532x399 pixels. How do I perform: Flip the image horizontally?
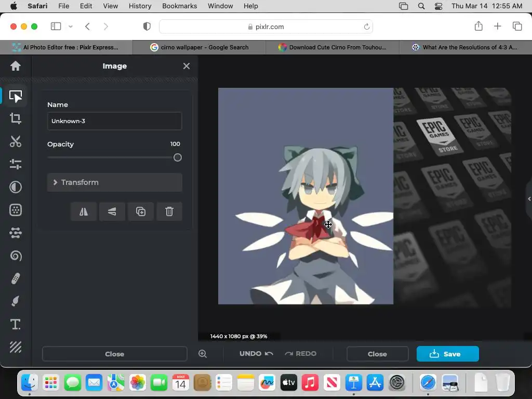tap(84, 212)
